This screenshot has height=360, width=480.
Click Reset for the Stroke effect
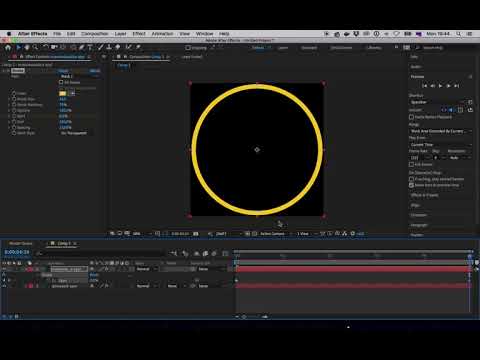point(63,71)
